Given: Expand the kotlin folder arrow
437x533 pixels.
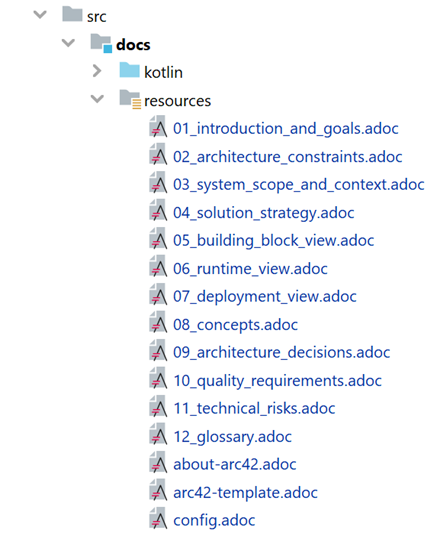Looking at the screenshot, I should tap(97, 71).
